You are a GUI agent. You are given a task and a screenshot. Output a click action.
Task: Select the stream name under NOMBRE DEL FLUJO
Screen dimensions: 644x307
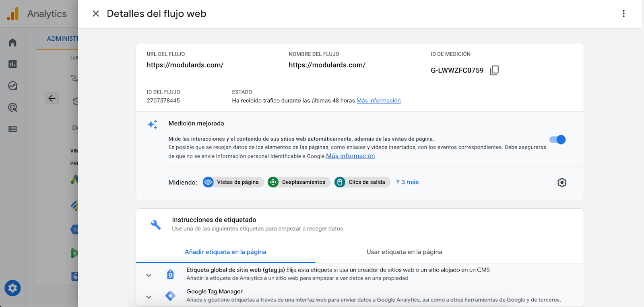click(x=327, y=65)
